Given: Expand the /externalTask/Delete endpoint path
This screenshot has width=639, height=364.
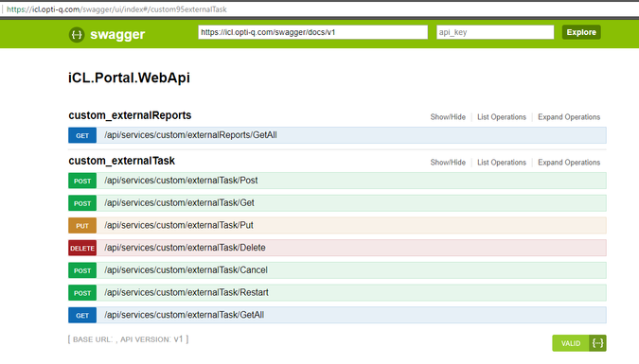Looking at the screenshot, I should (185, 248).
